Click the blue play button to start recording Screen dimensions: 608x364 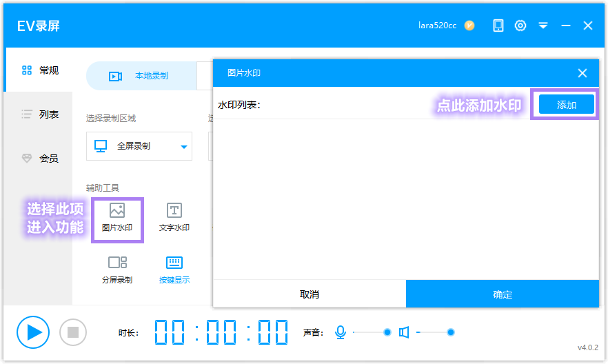pos(33,332)
